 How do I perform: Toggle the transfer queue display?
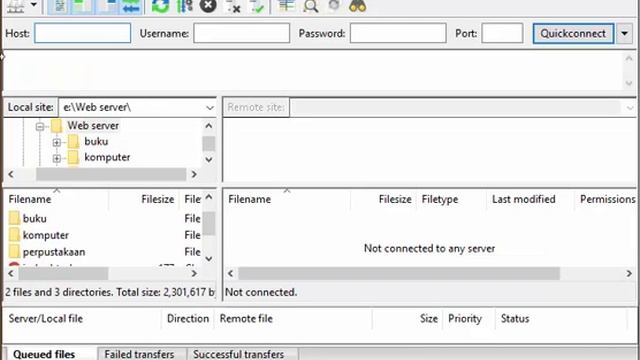tap(131, 6)
